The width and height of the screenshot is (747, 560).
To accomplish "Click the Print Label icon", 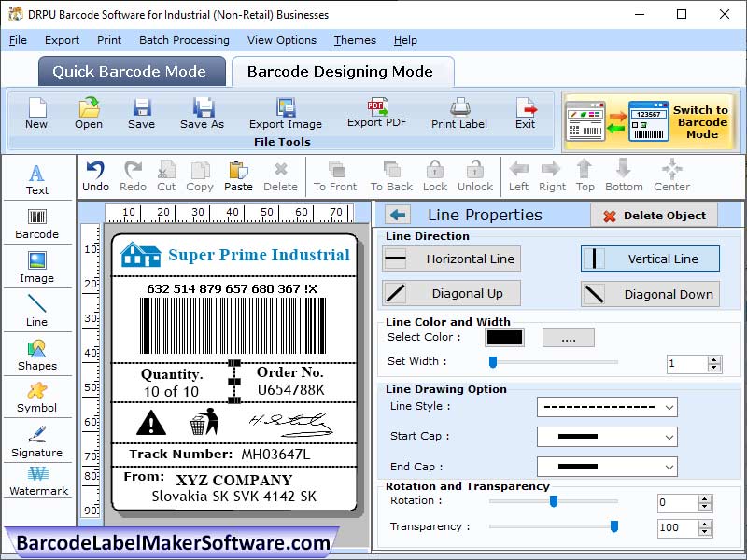I will click(x=459, y=107).
